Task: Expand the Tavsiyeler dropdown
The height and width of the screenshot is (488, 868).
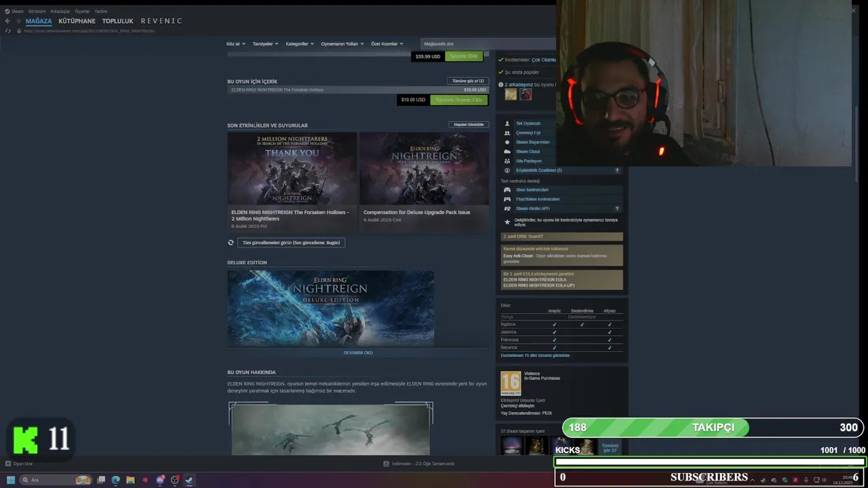Action: (265, 44)
